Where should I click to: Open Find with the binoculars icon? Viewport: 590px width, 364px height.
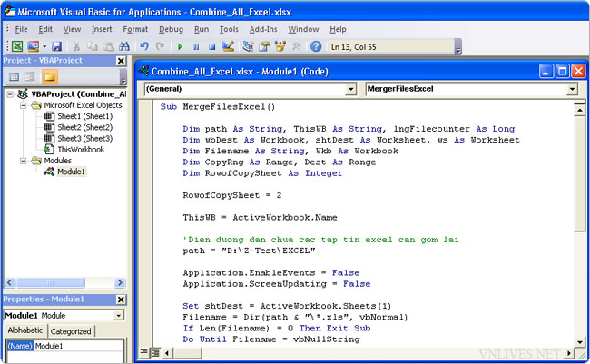point(124,46)
